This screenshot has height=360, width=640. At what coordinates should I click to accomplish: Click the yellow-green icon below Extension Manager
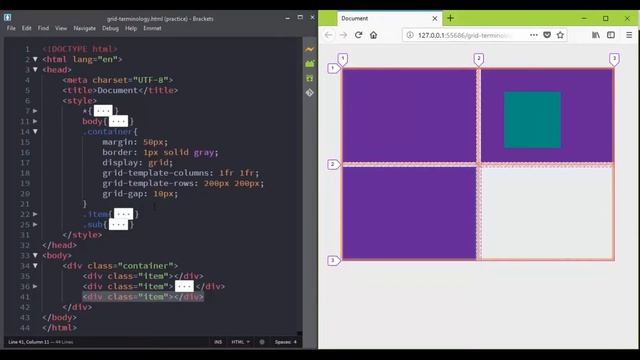coord(310,78)
